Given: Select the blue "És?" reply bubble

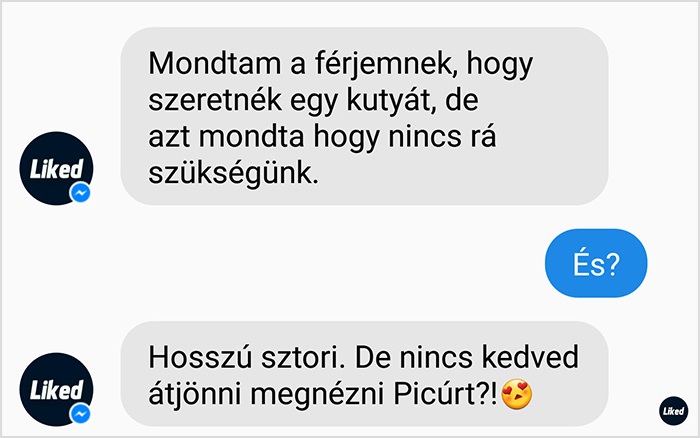Looking at the screenshot, I should [x=596, y=263].
